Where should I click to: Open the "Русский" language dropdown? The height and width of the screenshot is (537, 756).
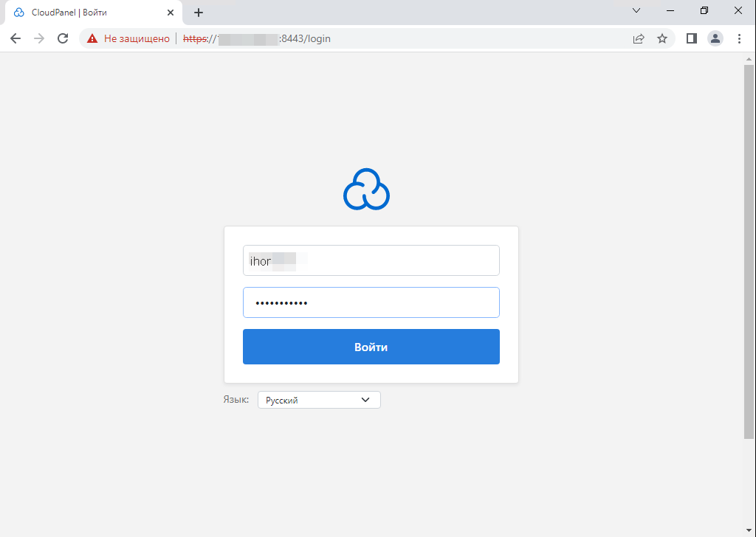[x=319, y=399]
